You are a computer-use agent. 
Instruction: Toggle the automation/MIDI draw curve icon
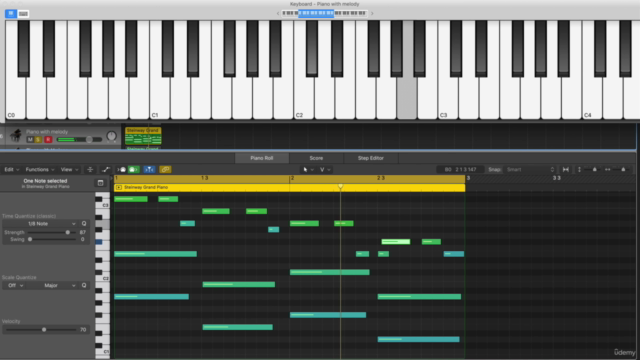pyautogui.click(x=106, y=169)
